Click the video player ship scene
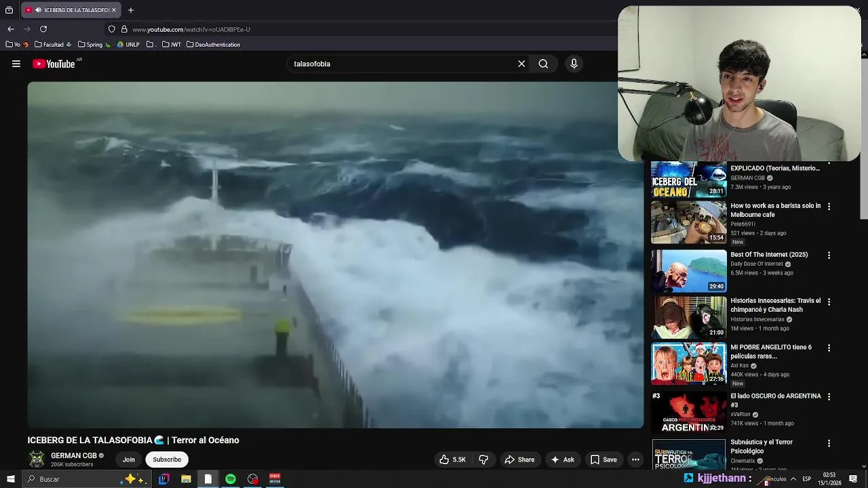868x488 pixels. (x=336, y=255)
